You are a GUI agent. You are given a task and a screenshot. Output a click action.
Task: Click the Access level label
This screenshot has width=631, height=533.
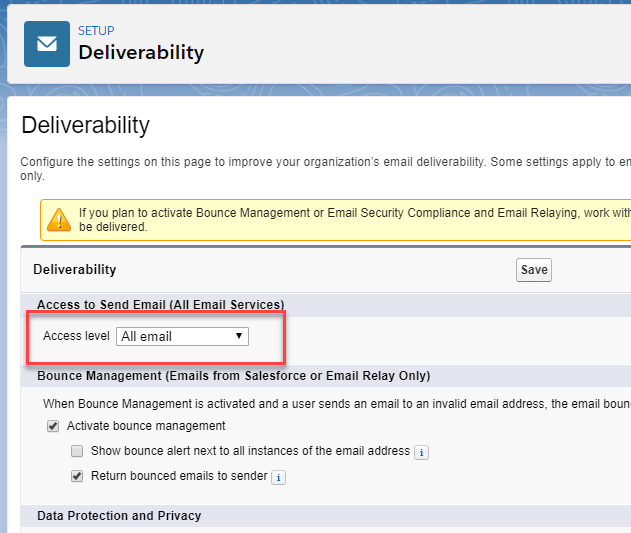coord(76,336)
